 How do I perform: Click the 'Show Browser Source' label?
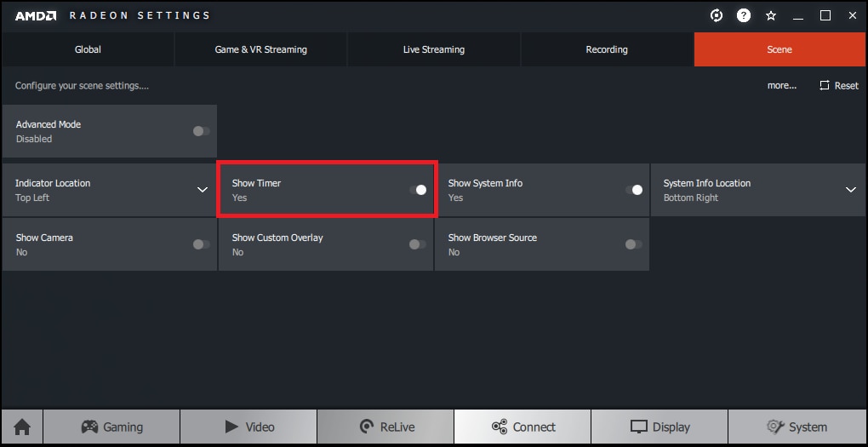coord(493,238)
